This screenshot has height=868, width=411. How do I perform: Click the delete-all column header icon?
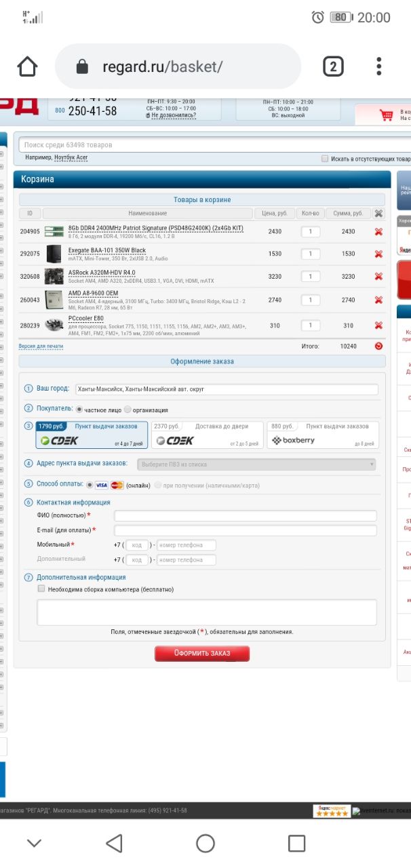coord(378,213)
